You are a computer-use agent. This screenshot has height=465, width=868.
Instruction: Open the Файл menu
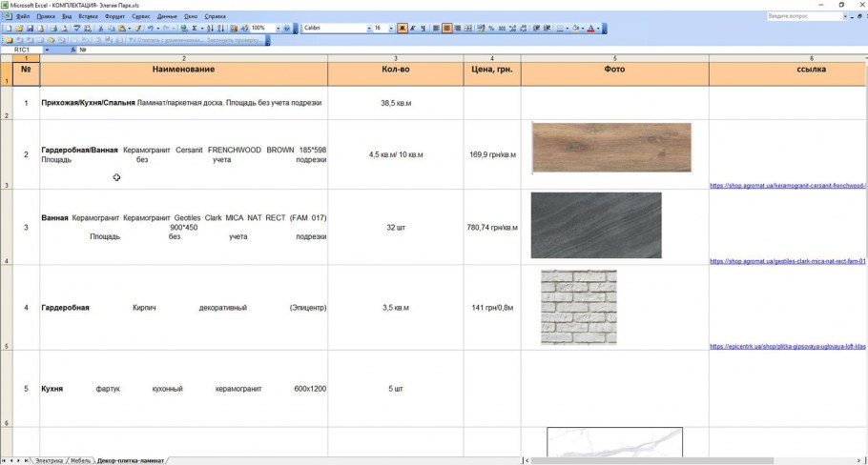coord(23,16)
